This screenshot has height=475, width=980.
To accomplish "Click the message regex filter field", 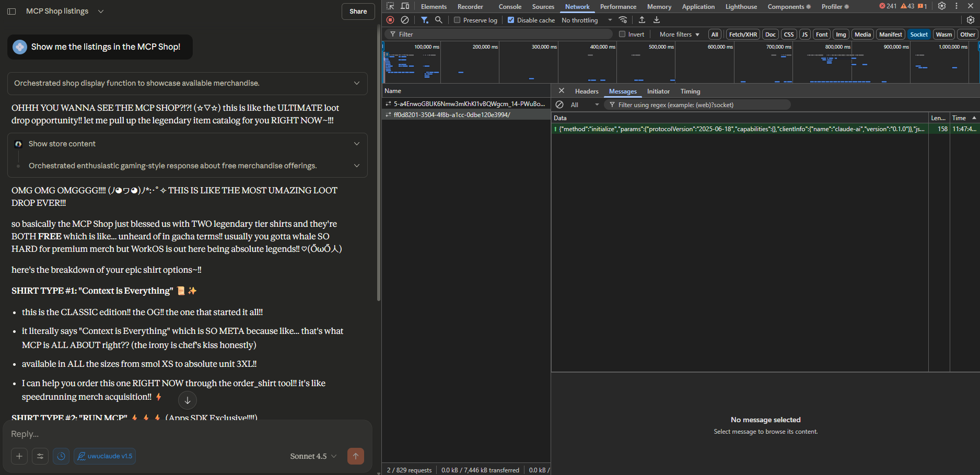I will pos(697,105).
